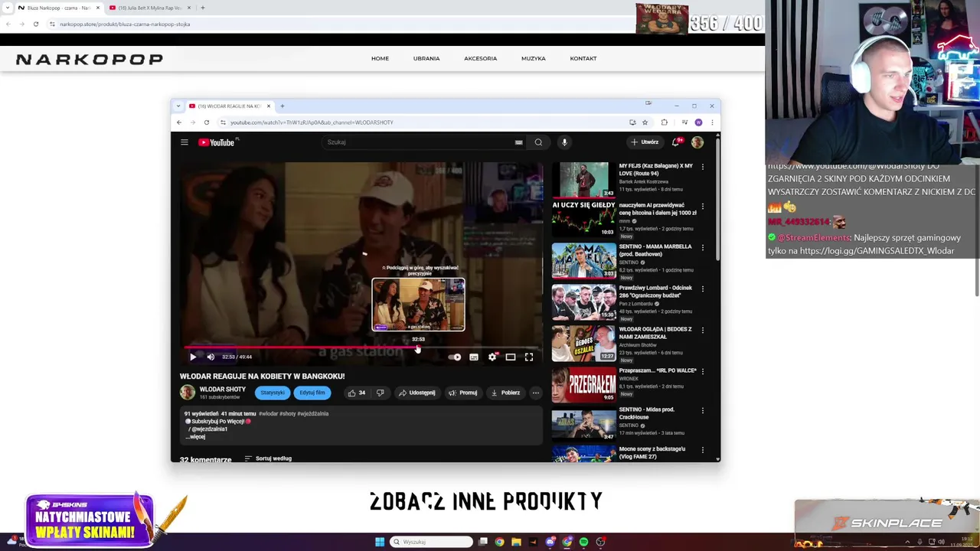Open the MY FEJS Route 94 thumbnail
Viewport: 980px width, 551px height.
click(583, 179)
